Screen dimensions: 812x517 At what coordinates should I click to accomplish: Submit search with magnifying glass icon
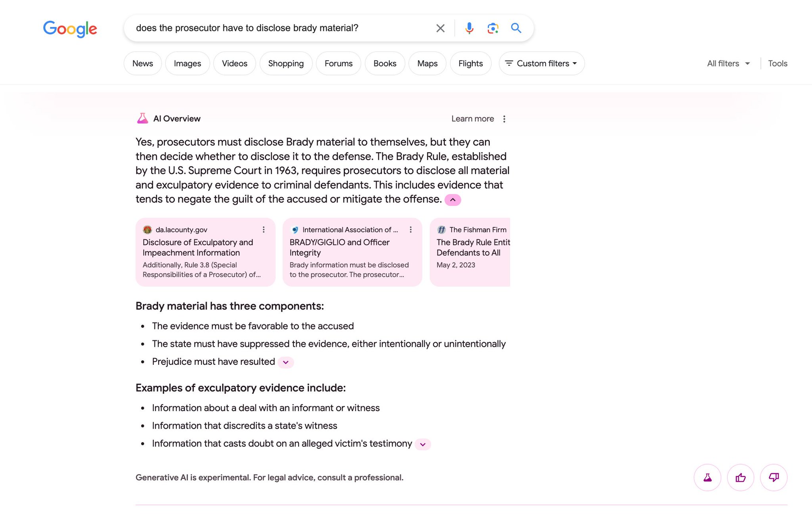tap(516, 28)
